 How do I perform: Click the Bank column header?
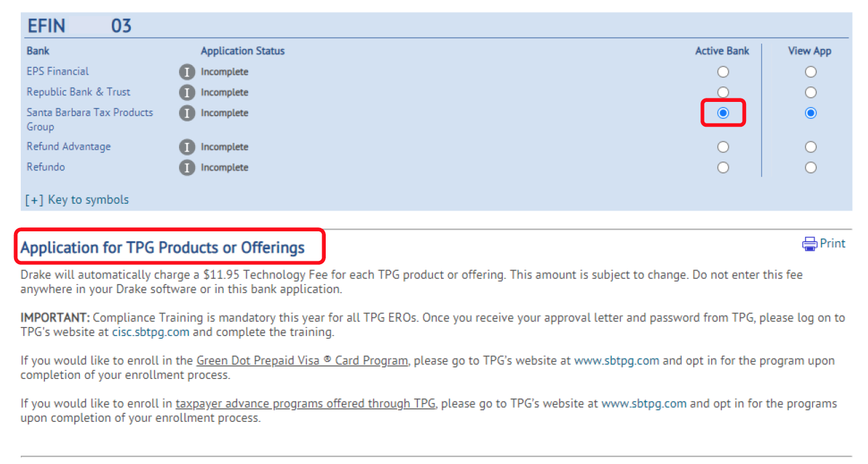coord(38,51)
